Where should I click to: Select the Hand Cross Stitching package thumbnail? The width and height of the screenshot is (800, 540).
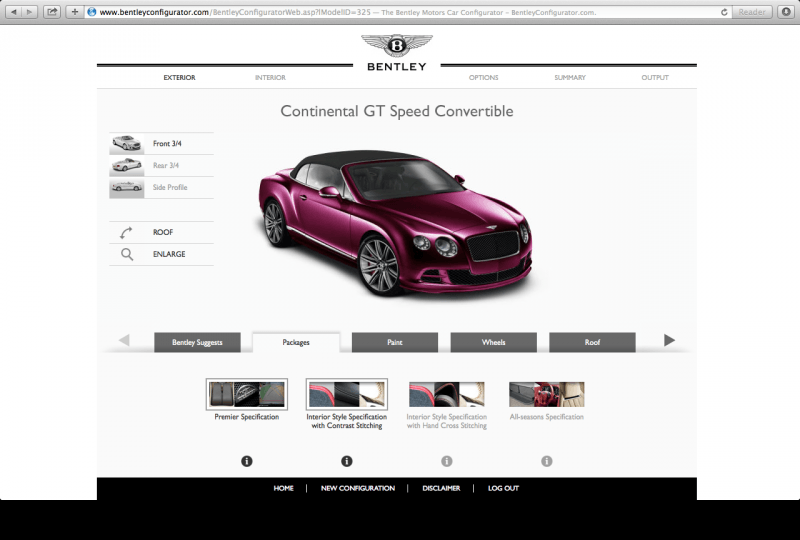[447, 395]
